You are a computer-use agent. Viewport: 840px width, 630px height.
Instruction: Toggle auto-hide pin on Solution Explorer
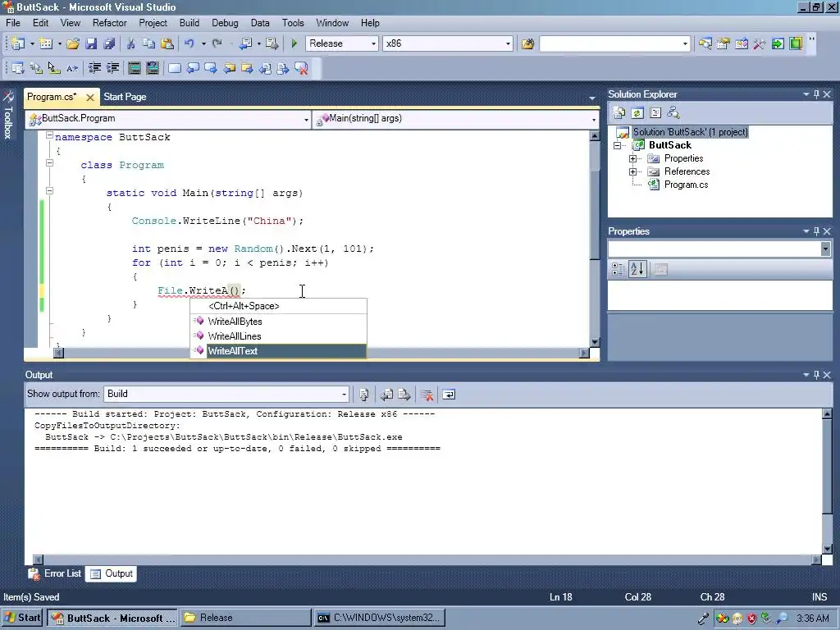(816, 94)
